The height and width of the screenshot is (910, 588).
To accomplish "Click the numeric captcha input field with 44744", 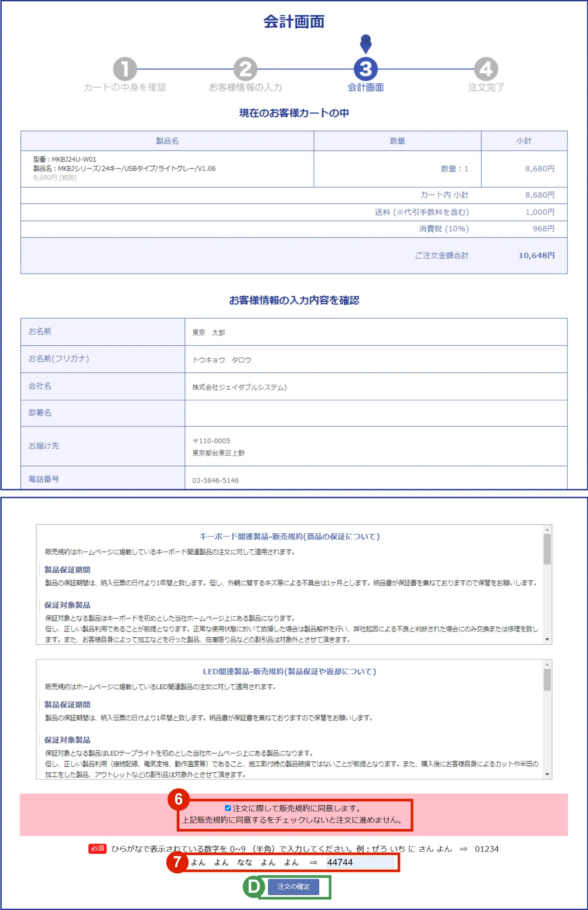I will (x=360, y=862).
